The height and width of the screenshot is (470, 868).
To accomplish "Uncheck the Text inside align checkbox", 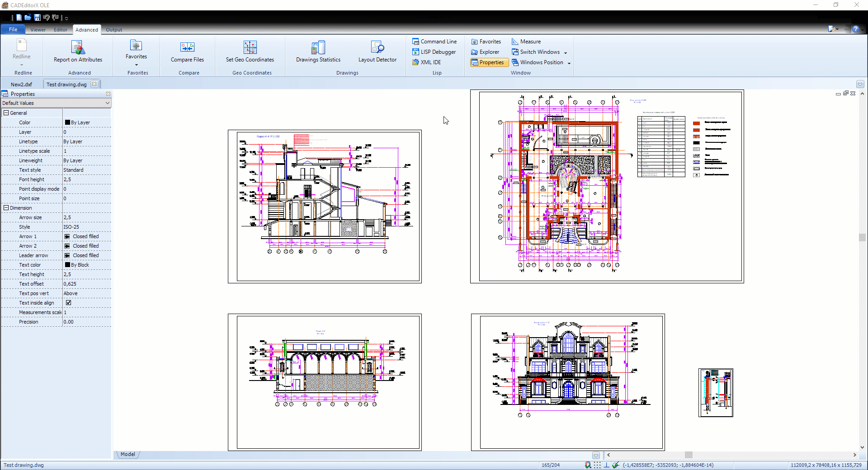I will click(x=68, y=303).
